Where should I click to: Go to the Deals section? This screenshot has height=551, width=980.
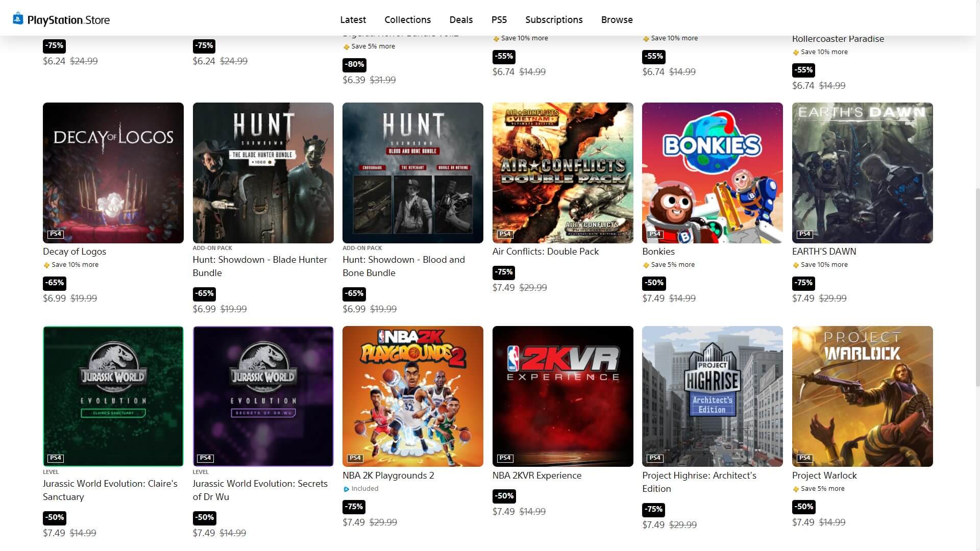point(460,20)
